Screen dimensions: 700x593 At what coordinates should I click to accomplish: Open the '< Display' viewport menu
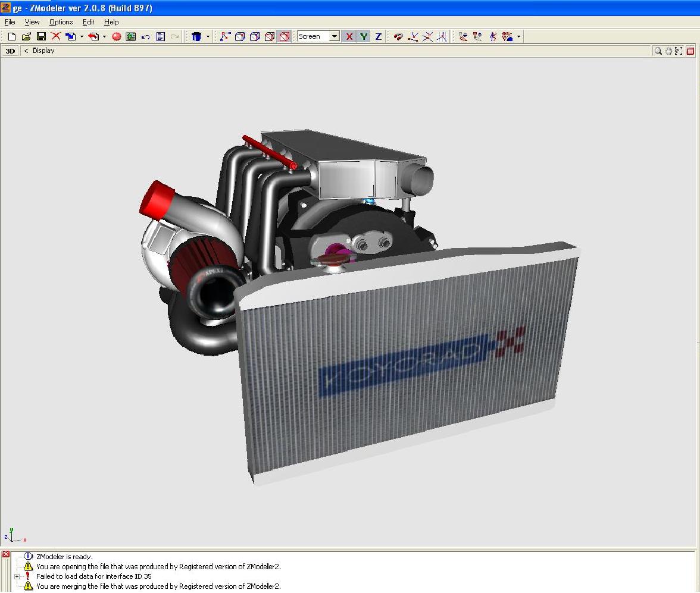tap(39, 51)
